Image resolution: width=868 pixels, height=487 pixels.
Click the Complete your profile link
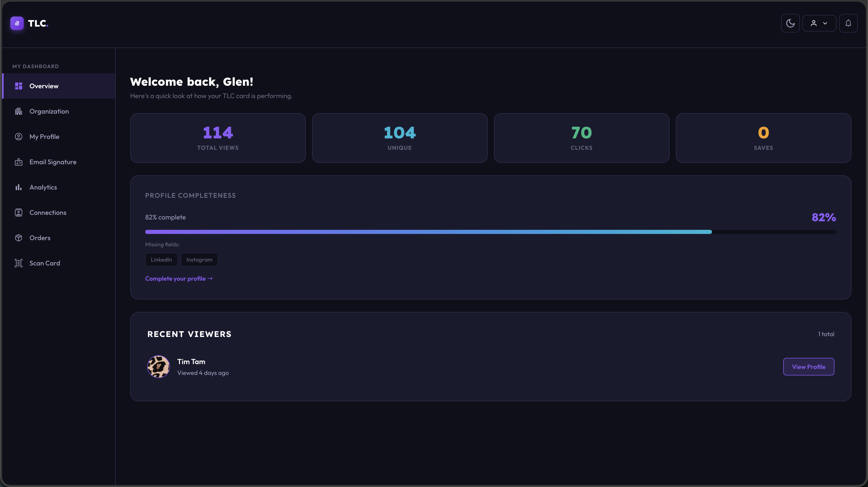point(179,279)
